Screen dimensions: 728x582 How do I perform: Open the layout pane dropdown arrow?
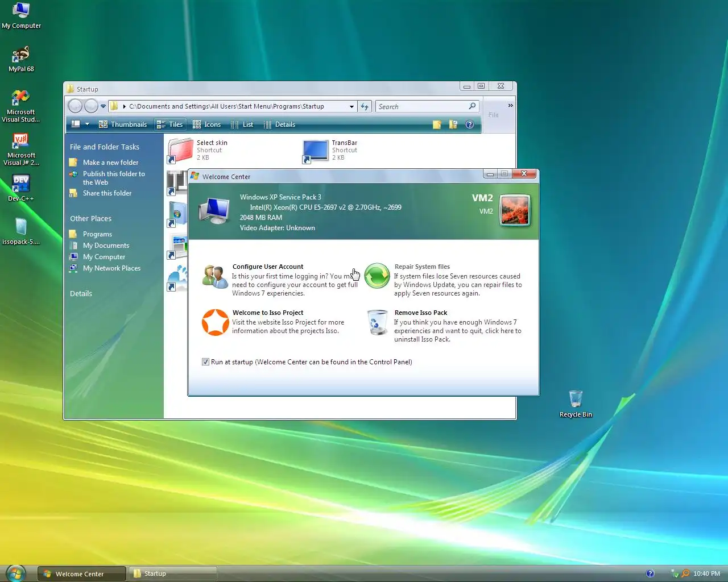[x=87, y=124]
